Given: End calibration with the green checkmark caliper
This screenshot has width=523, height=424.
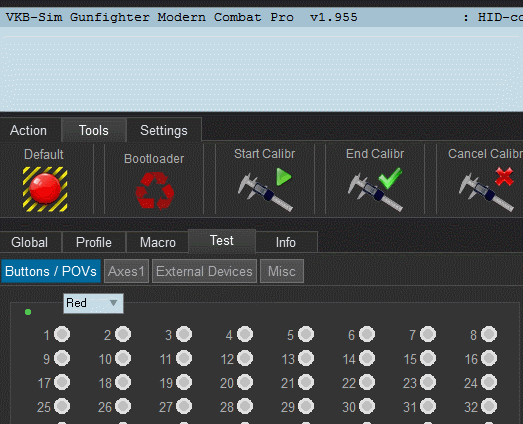Looking at the screenshot, I should 375,189.
